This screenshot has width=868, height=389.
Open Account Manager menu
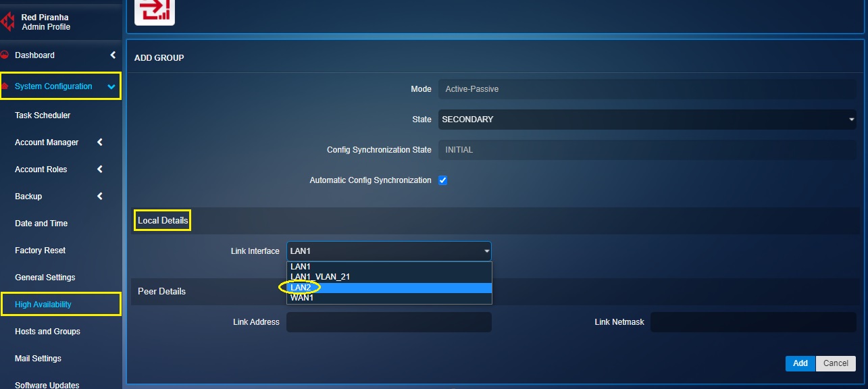coord(47,142)
